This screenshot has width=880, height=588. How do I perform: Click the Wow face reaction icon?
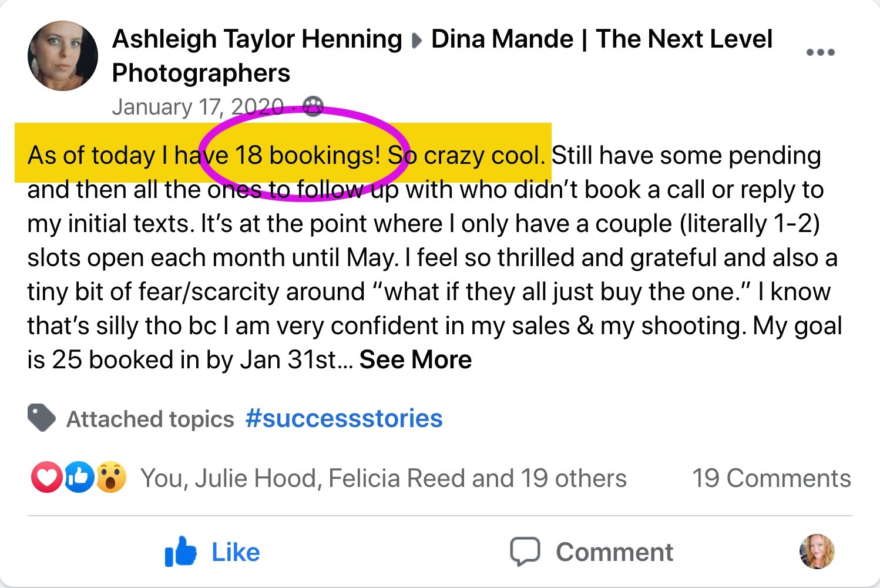[x=111, y=477]
